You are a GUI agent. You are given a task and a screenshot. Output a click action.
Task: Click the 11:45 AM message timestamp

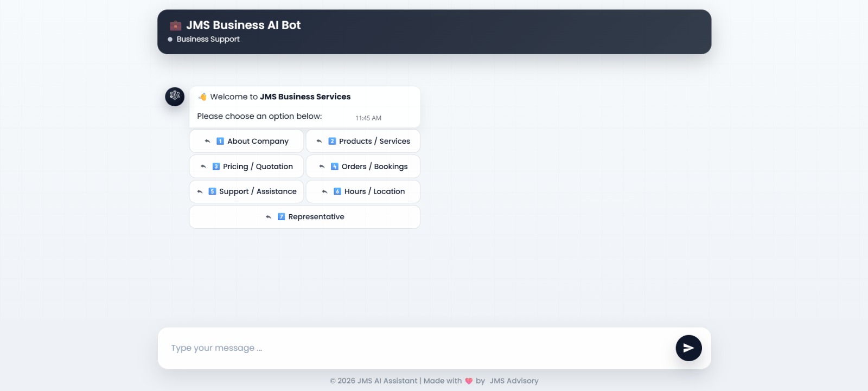click(x=368, y=118)
